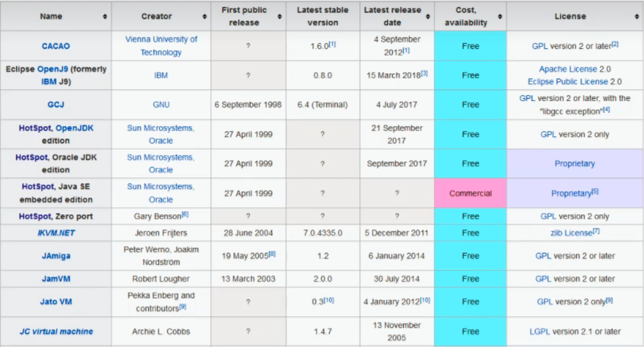Follow citation [1] next to version 1.6.0

coord(333,44)
